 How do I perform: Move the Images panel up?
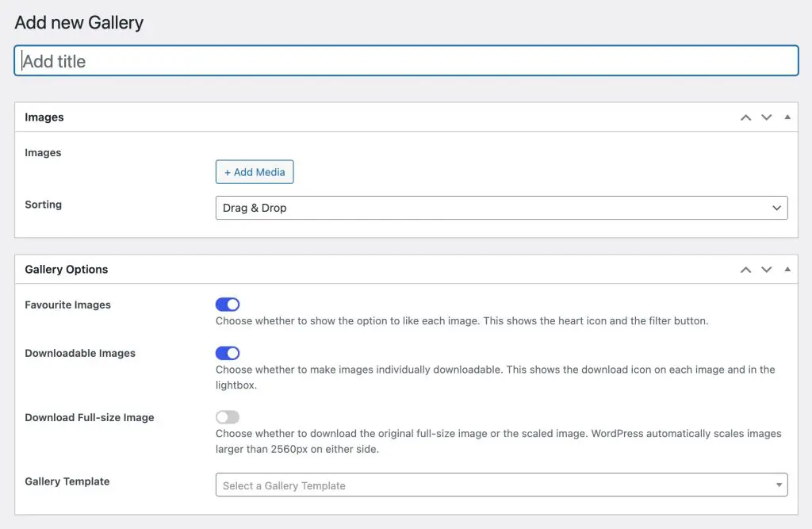tap(745, 117)
